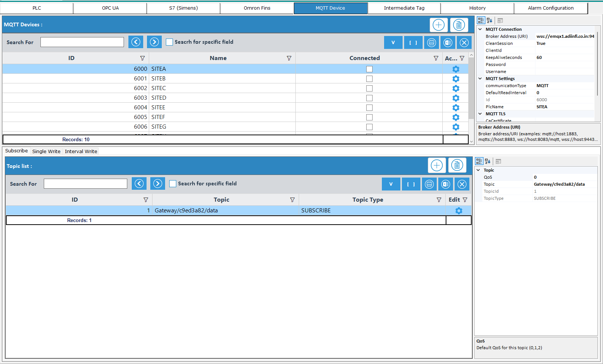Switch to Interval Write tab
Viewport: 603px width, 364px height.
pos(81,151)
